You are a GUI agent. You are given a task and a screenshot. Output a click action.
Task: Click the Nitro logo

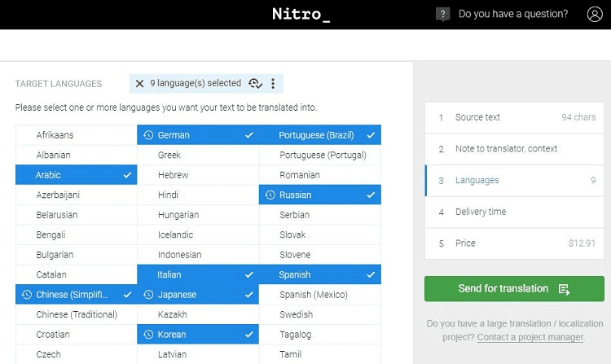coord(301,14)
